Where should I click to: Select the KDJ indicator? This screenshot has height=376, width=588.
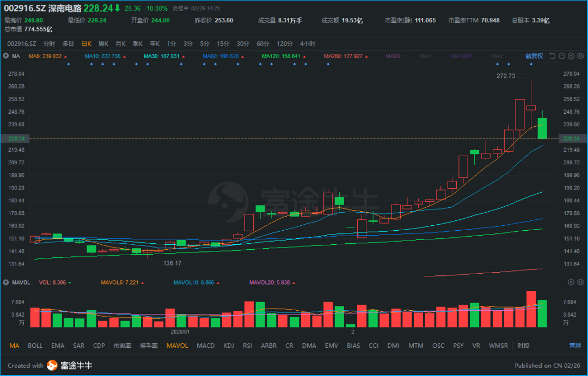[229, 345]
